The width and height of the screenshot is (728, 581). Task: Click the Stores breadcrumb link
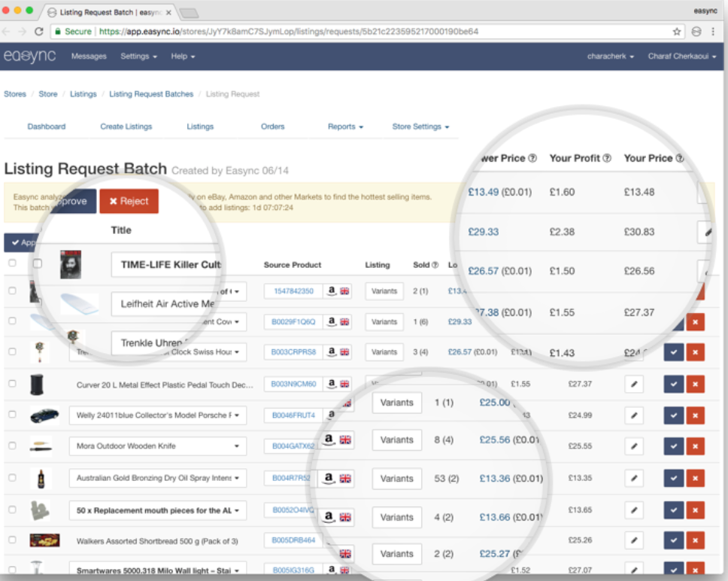point(15,94)
